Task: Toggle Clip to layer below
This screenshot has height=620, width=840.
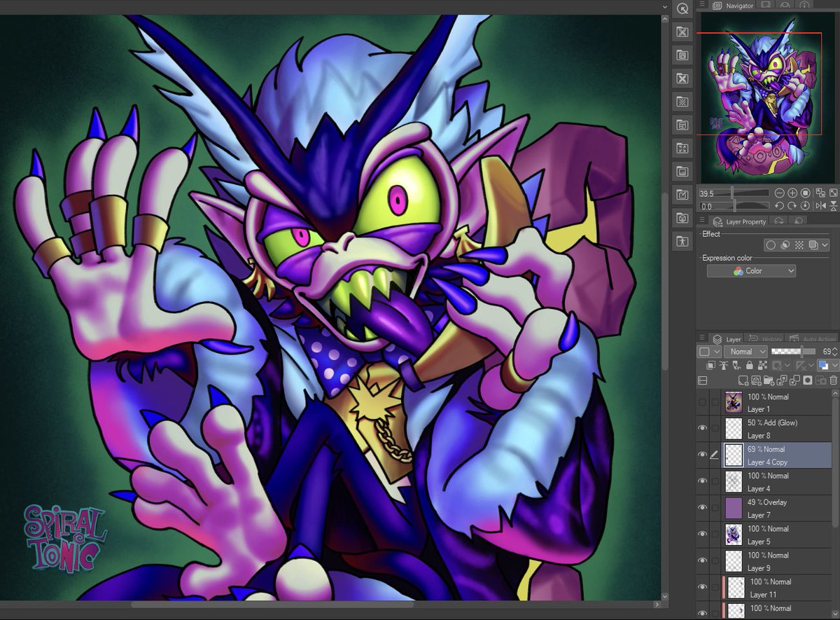Action: click(711, 365)
